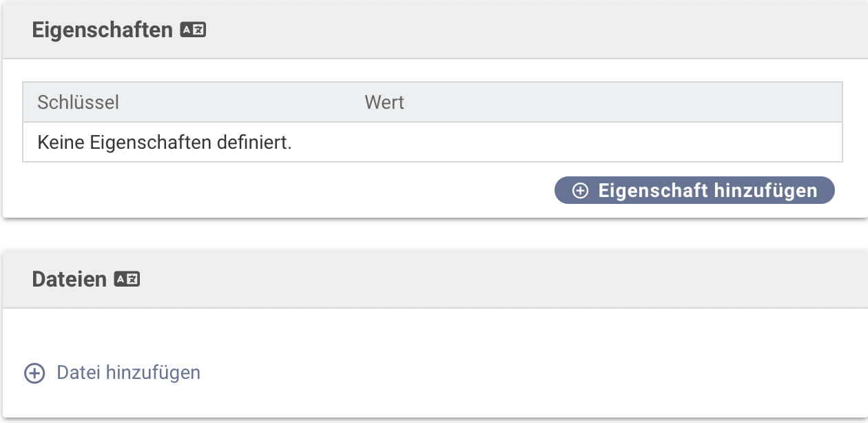
Task: Click the plus circle inside Eigenschaft hinzufügen
Action: point(581,191)
